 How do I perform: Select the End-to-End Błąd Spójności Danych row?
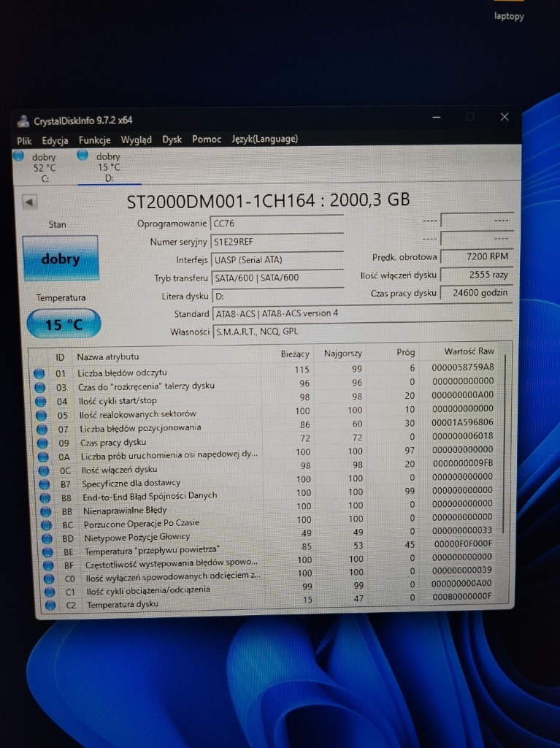tap(269, 495)
